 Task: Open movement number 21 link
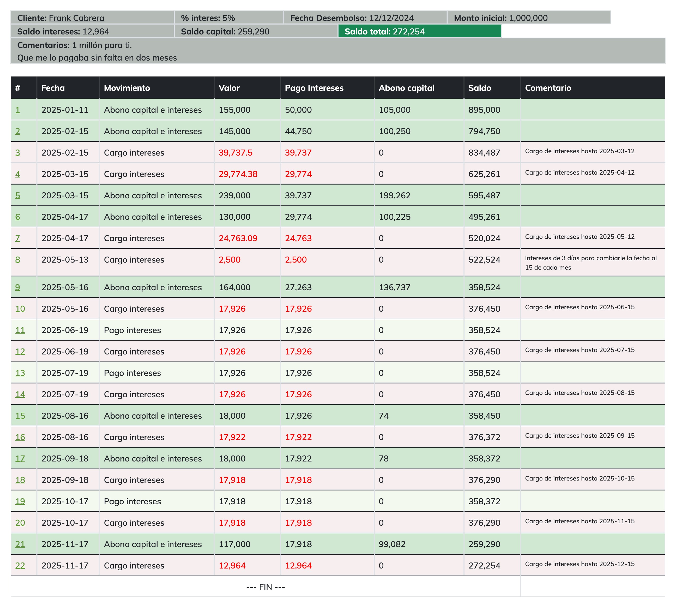(20, 544)
